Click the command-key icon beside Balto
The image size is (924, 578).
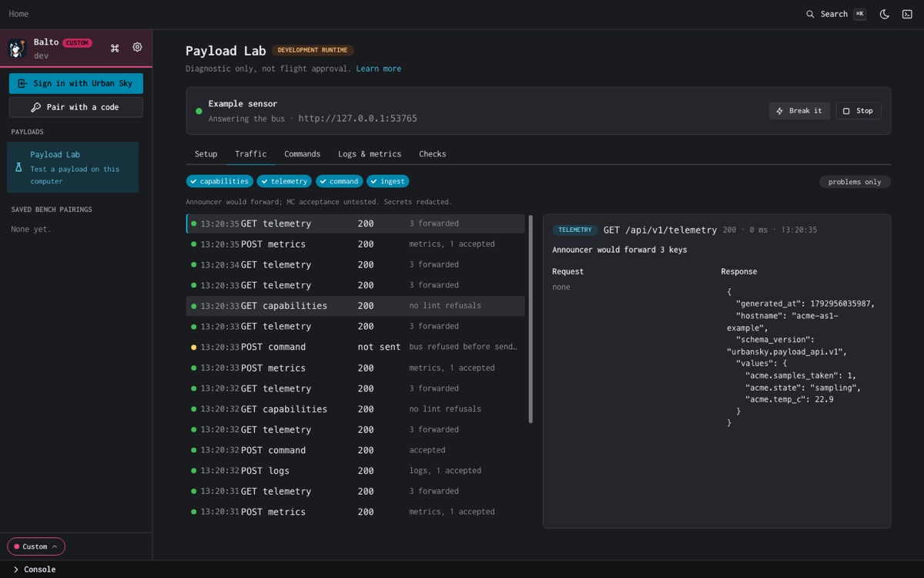pos(115,48)
